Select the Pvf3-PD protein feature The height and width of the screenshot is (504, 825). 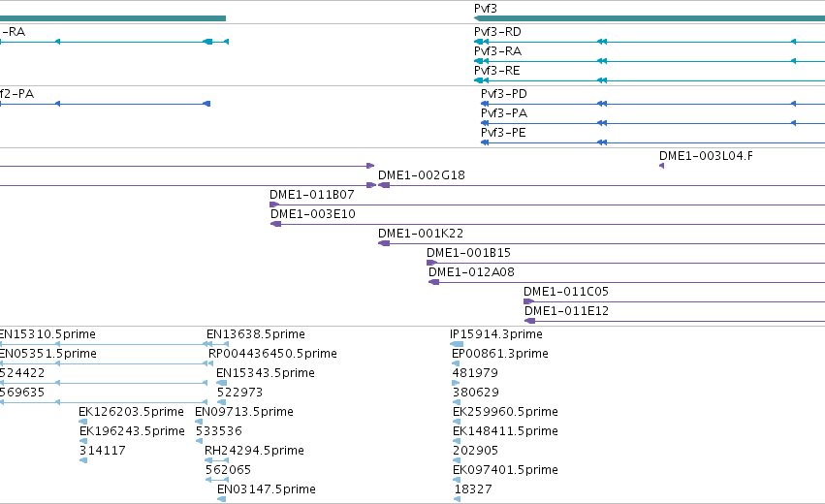pyautogui.click(x=503, y=94)
